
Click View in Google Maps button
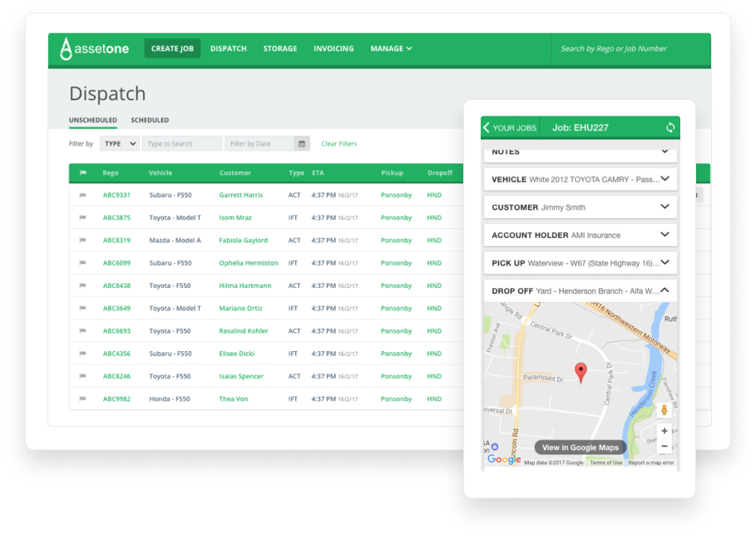click(x=580, y=448)
